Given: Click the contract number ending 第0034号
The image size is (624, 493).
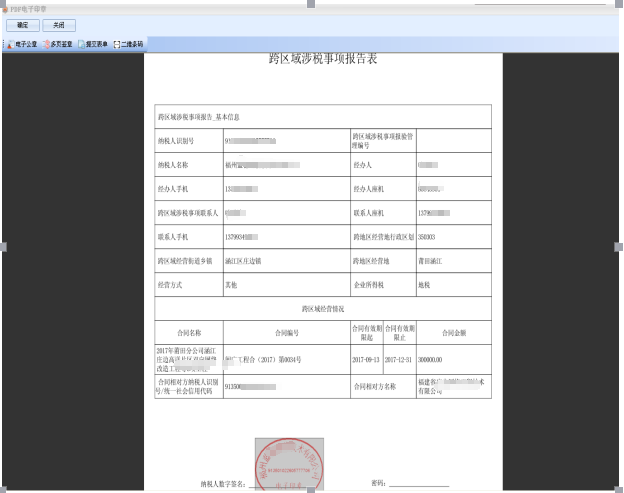Looking at the screenshot, I should (263, 360).
